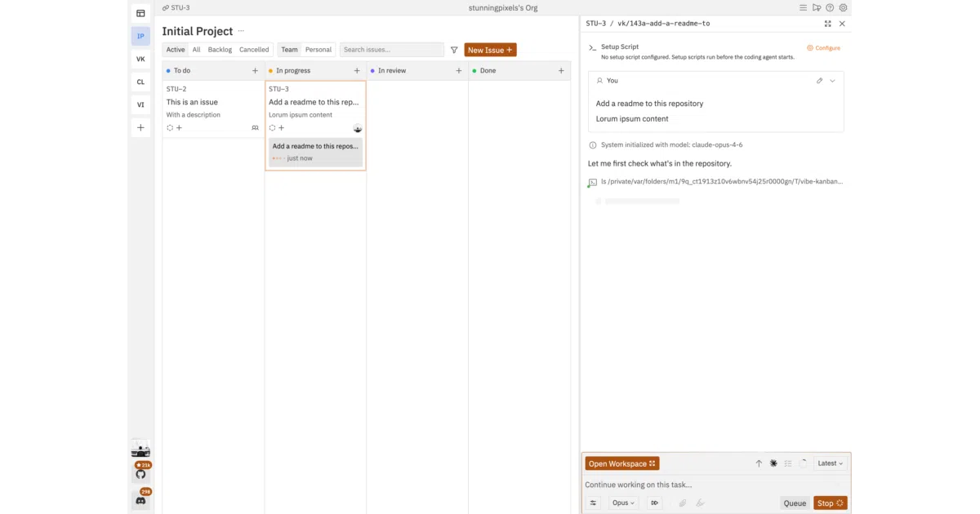Add an issue to In review column
980x514 pixels.
tap(459, 71)
